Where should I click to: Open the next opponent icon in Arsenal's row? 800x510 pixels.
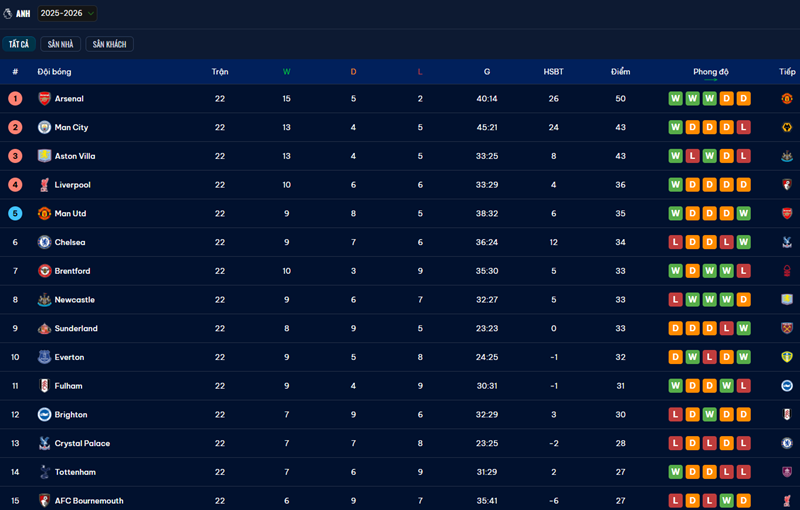click(x=786, y=99)
